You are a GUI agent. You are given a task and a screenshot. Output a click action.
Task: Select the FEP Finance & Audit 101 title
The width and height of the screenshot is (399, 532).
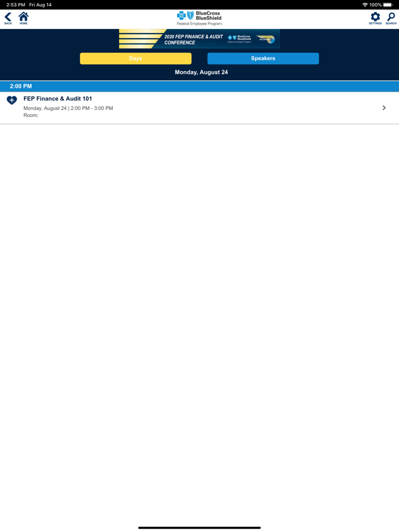point(58,99)
